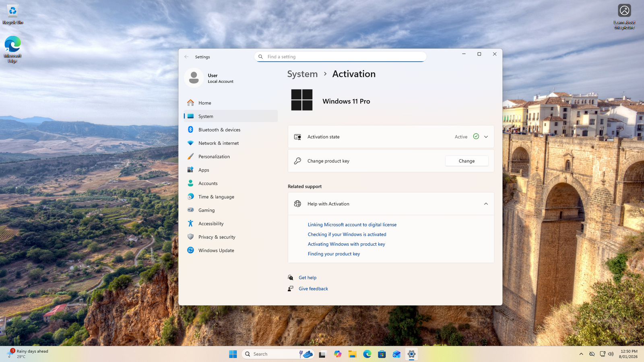The image size is (644, 362).
Task: Click the user profile avatar picture
Action: pyautogui.click(x=194, y=78)
